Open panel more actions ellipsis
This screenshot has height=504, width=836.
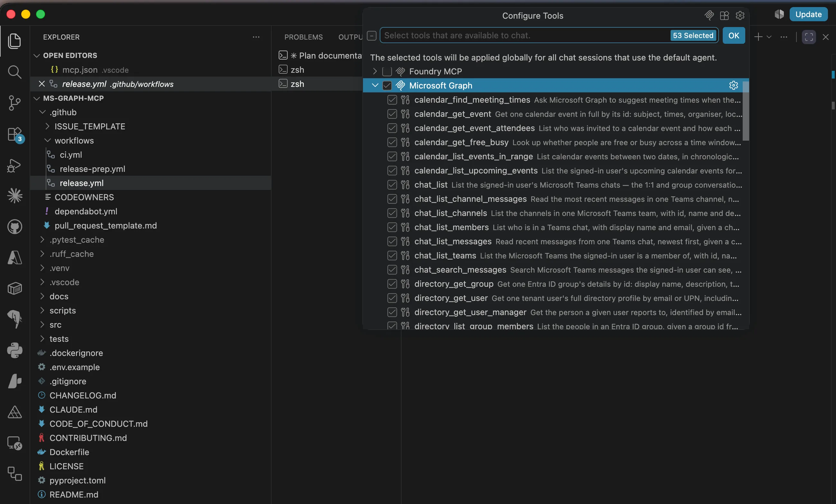[784, 37]
